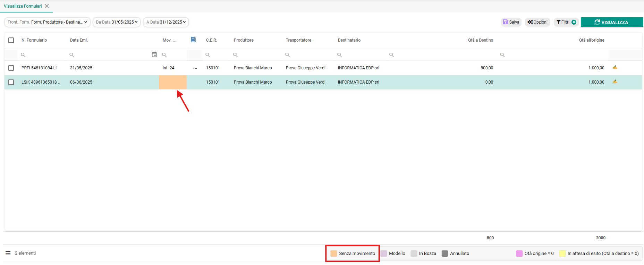Sort by the N. Formulario column header

pyautogui.click(x=34, y=40)
